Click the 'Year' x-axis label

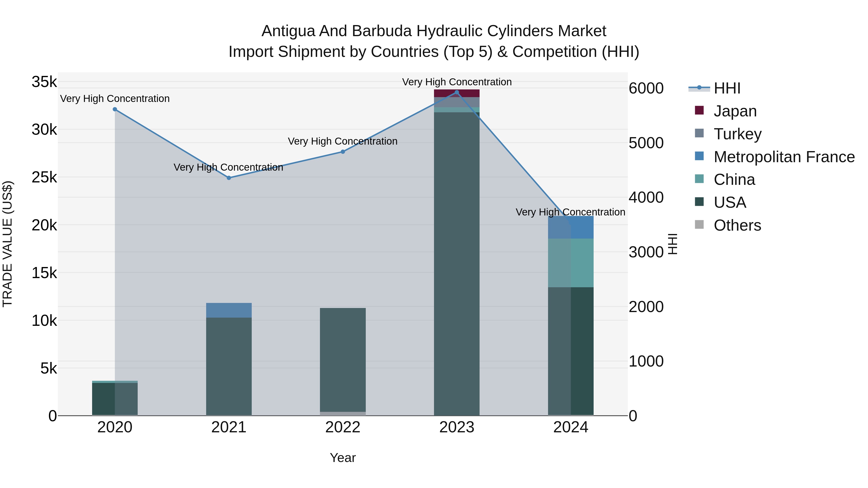click(343, 458)
